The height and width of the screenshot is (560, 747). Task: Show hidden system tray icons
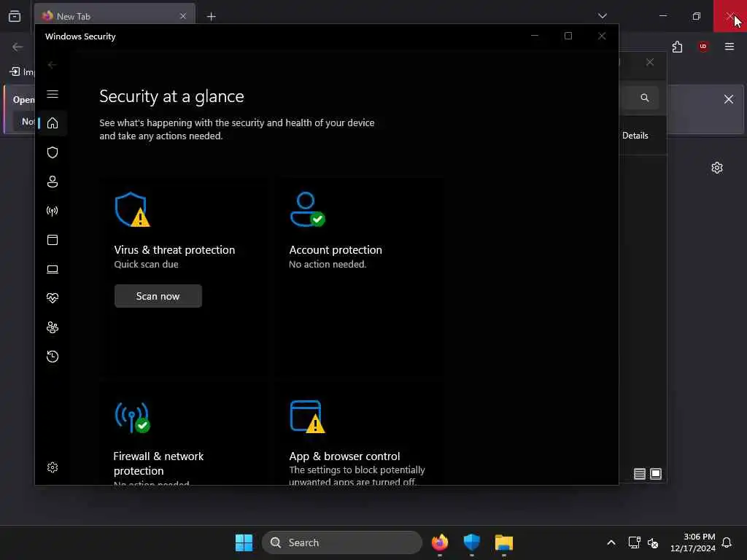click(x=611, y=542)
